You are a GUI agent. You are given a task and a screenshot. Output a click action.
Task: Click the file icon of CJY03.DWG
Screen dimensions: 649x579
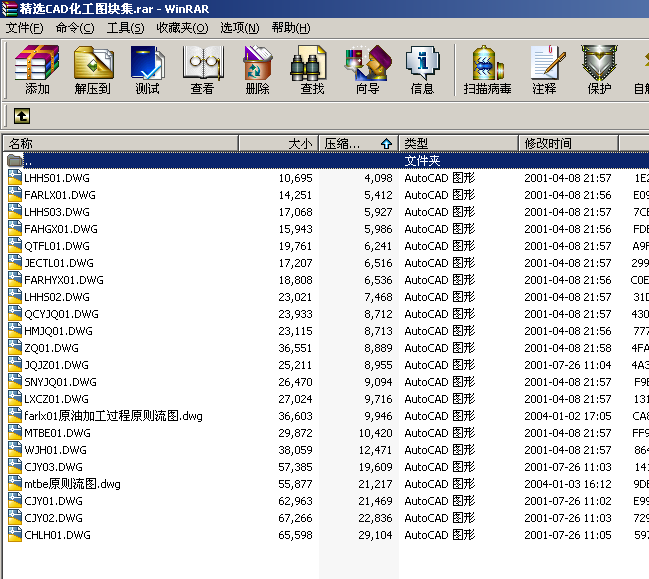tap(15, 466)
